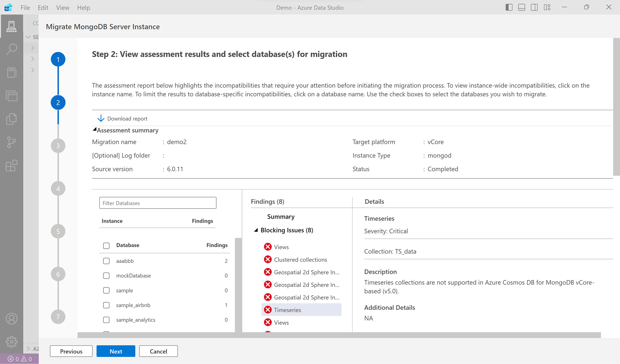
Task: Select the aaabbb database checkbox
Action: [x=106, y=261]
